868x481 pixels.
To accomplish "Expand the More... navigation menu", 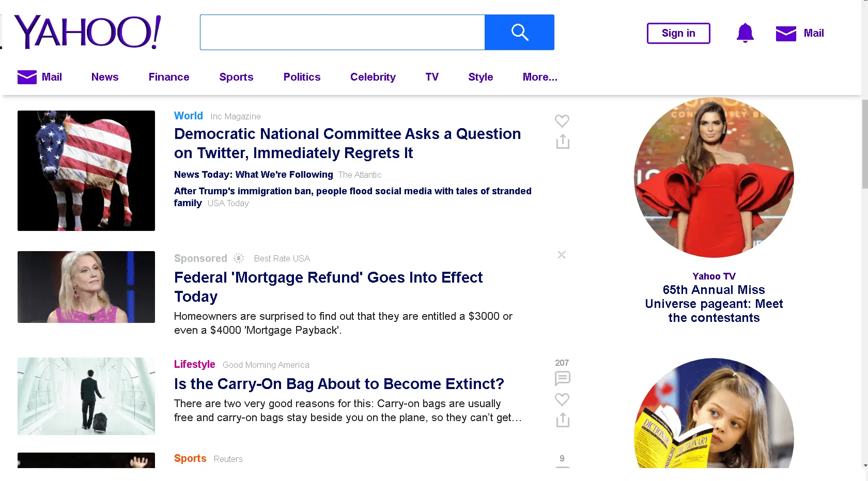I will coord(540,77).
